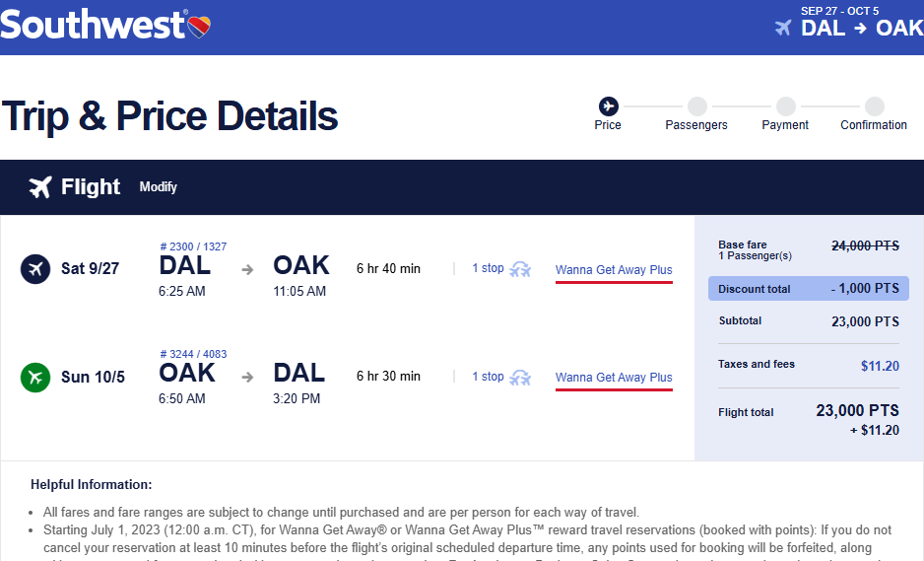Click the Taxes and fees $11.20 amount

(x=880, y=366)
